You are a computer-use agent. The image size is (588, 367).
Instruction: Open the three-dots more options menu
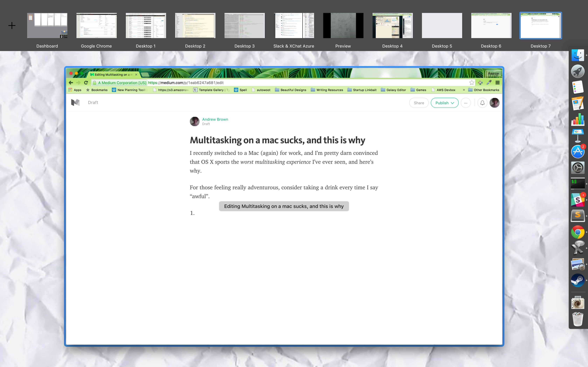tap(465, 103)
